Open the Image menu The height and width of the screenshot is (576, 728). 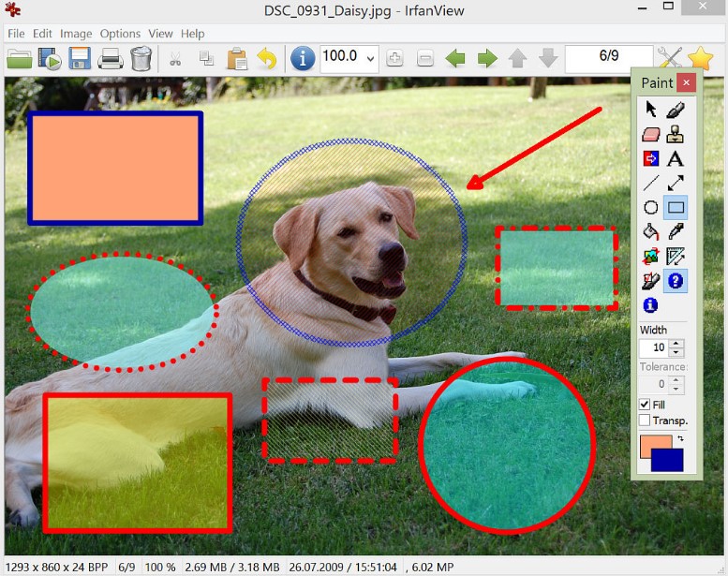click(76, 34)
